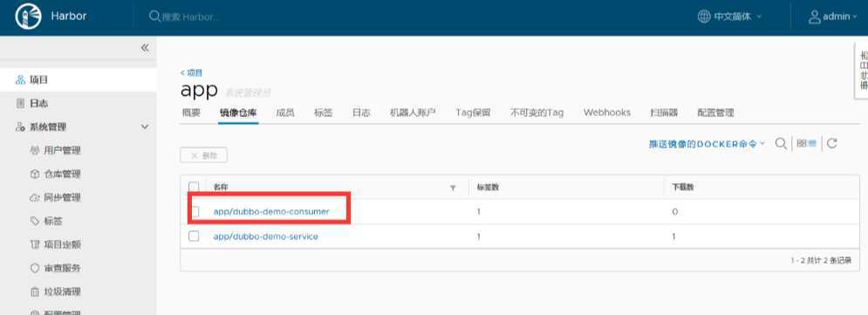Click the 1 - 2 共计 2 条记录 text
868x315 pixels.
point(821,260)
